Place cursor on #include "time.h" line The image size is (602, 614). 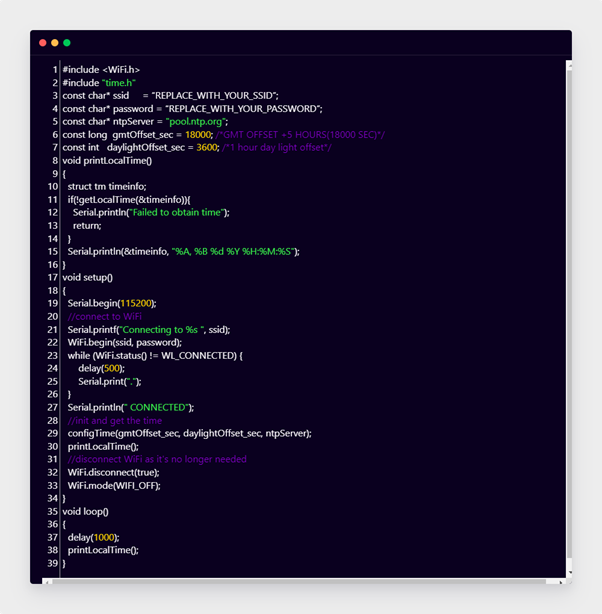coord(99,82)
